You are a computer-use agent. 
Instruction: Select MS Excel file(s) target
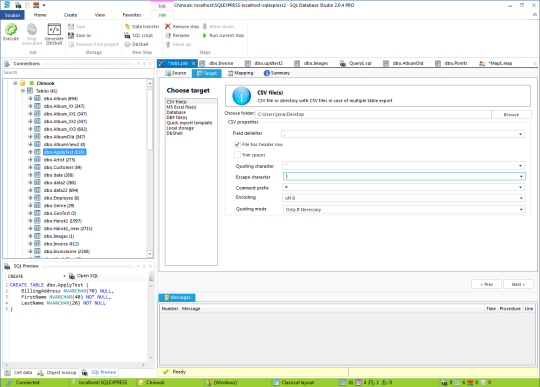click(x=181, y=107)
